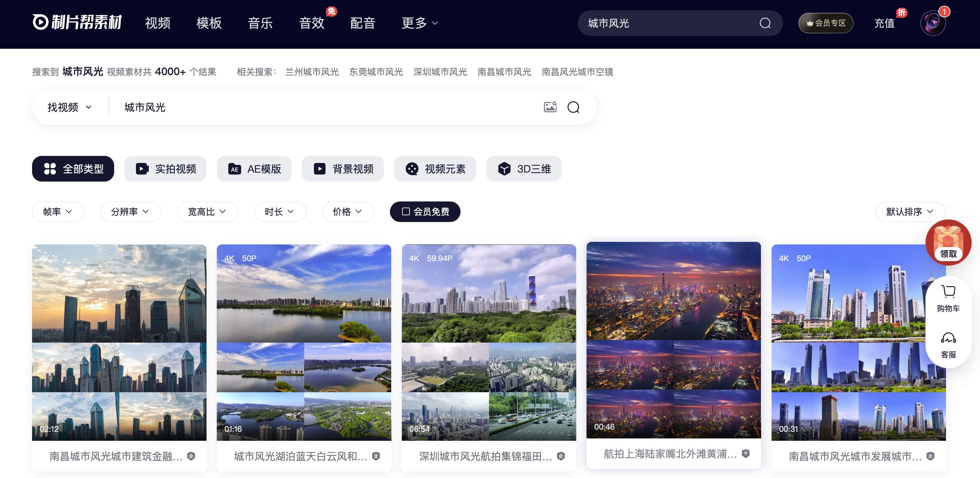
Task: Click the image search camera icon
Action: point(550,107)
